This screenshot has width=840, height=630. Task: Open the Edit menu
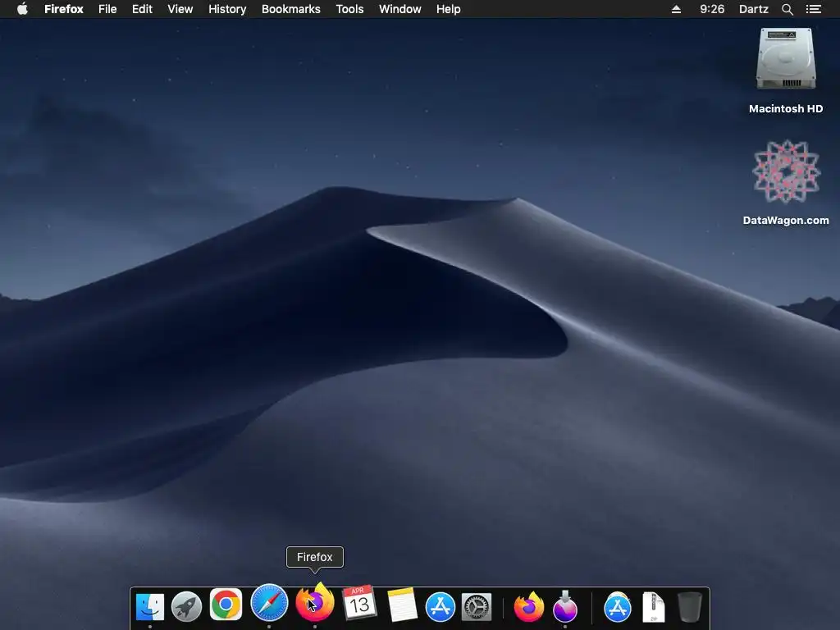click(x=142, y=9)
